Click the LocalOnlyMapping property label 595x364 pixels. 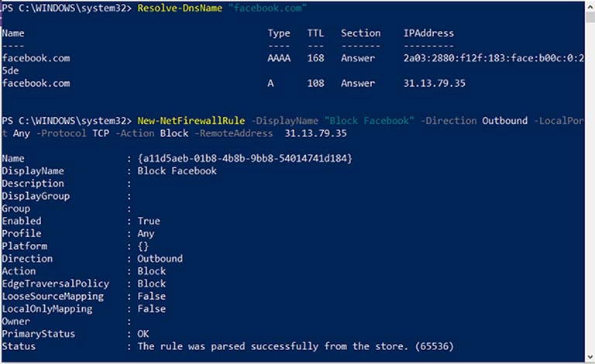click(46, 309)
